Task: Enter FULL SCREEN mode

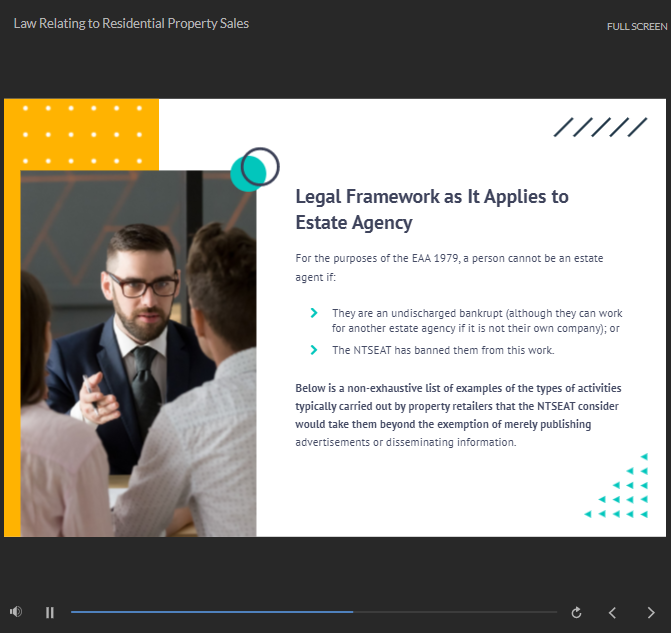Action: (636, 27)
